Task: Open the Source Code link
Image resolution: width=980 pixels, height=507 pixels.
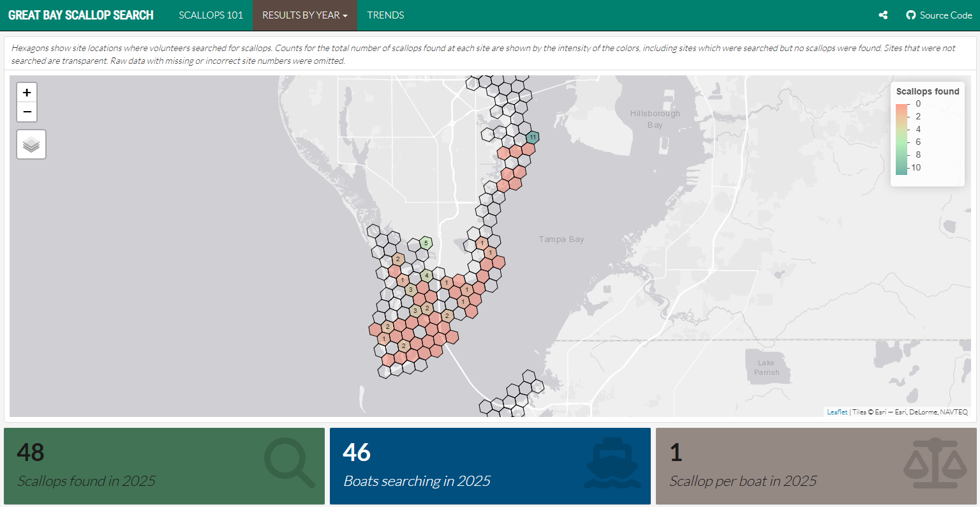Action: [946, 15]
